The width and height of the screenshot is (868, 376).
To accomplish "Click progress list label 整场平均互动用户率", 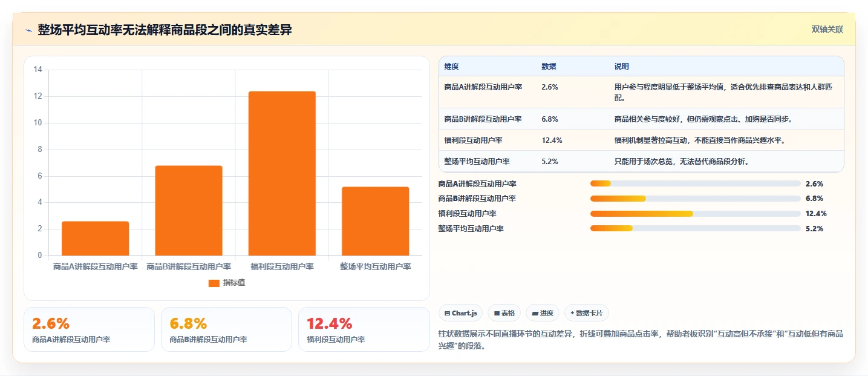I will click(x=471, y=228).
